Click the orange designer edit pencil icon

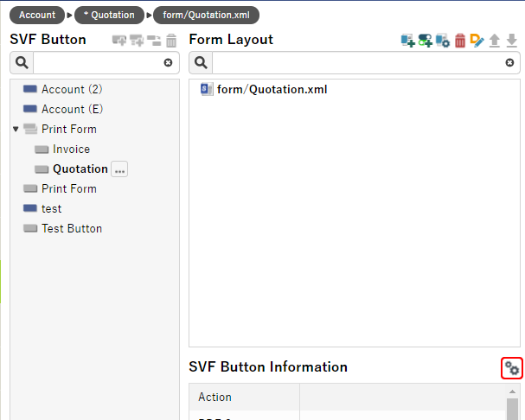(x=477, y=41)
